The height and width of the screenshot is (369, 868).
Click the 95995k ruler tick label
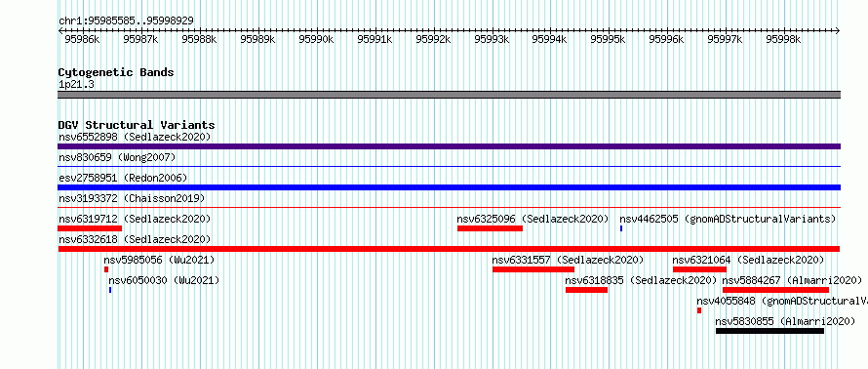pyautogui.click(x=609, y=39)
